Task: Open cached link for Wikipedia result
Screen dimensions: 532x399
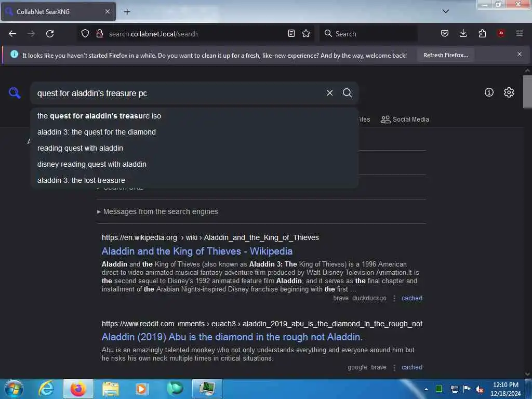Action: (x=412, y=298)
